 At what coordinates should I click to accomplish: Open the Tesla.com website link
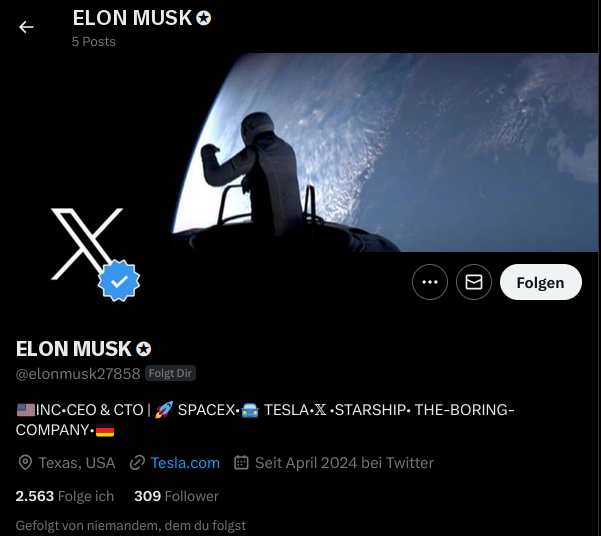pyautogui.click(x=185, y=463)
